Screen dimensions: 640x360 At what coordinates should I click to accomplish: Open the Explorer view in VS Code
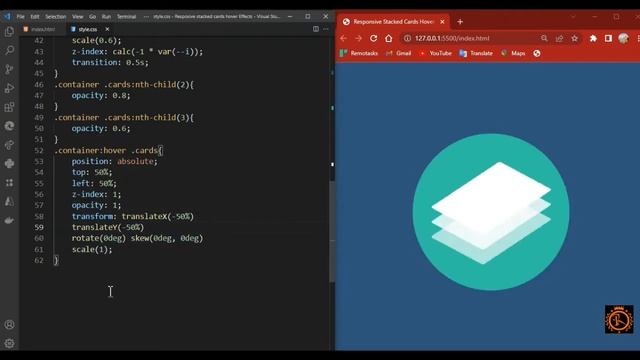(x=9, y=31)
